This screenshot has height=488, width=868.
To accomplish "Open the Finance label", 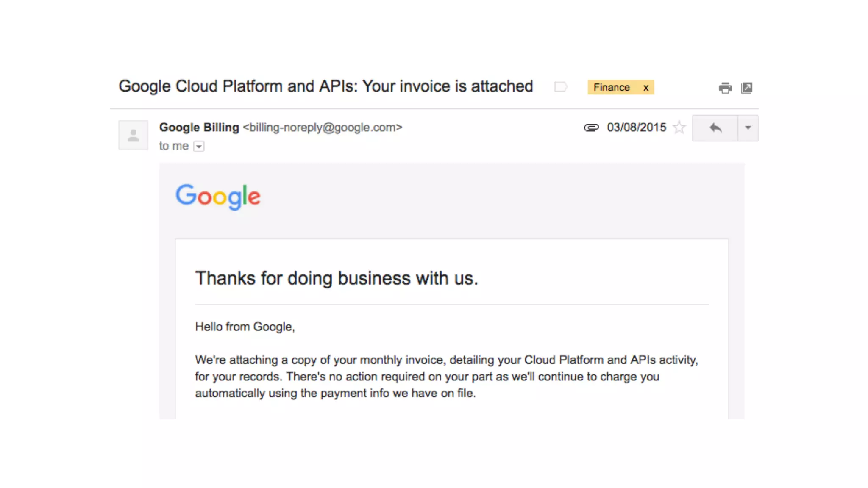I will pos(612,87).
